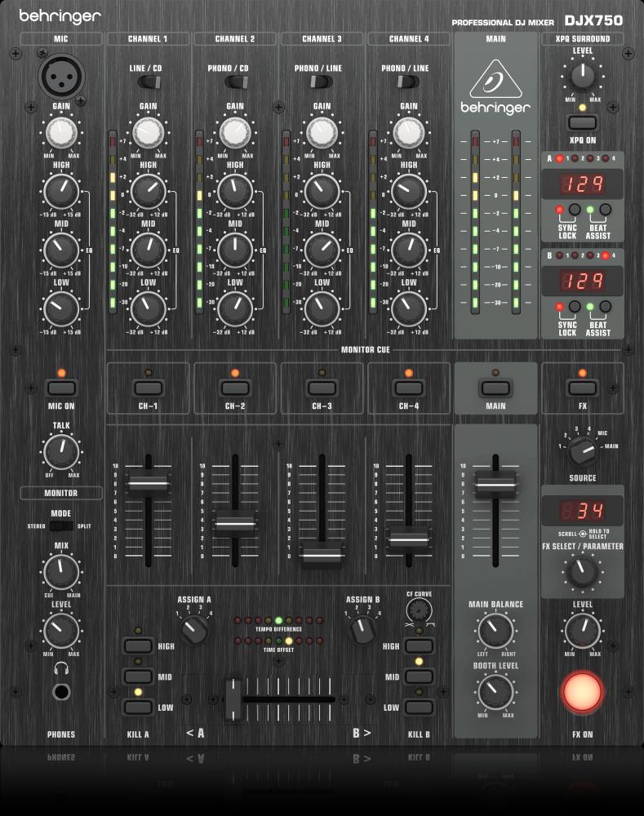This screenshot has height=816, width=644.
Task: Click the headphones jack under Phones
Action: pos(61,693)
